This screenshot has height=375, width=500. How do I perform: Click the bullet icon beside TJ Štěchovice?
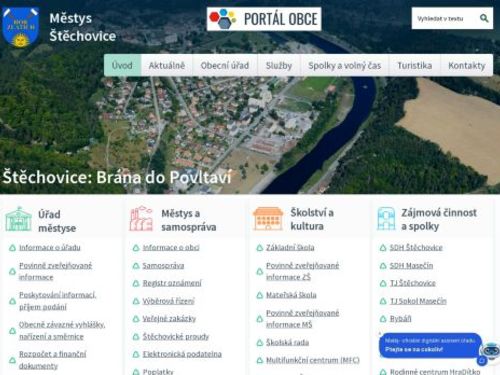point(383,283)
